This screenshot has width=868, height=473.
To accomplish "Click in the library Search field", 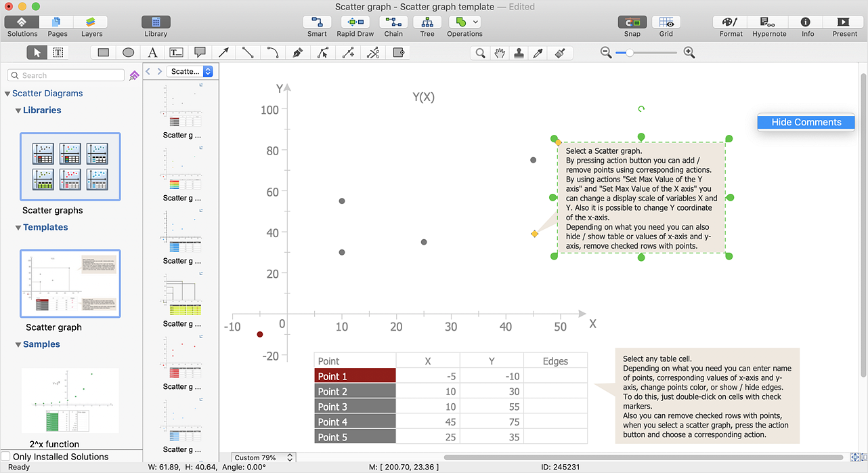I will (66, 75).
